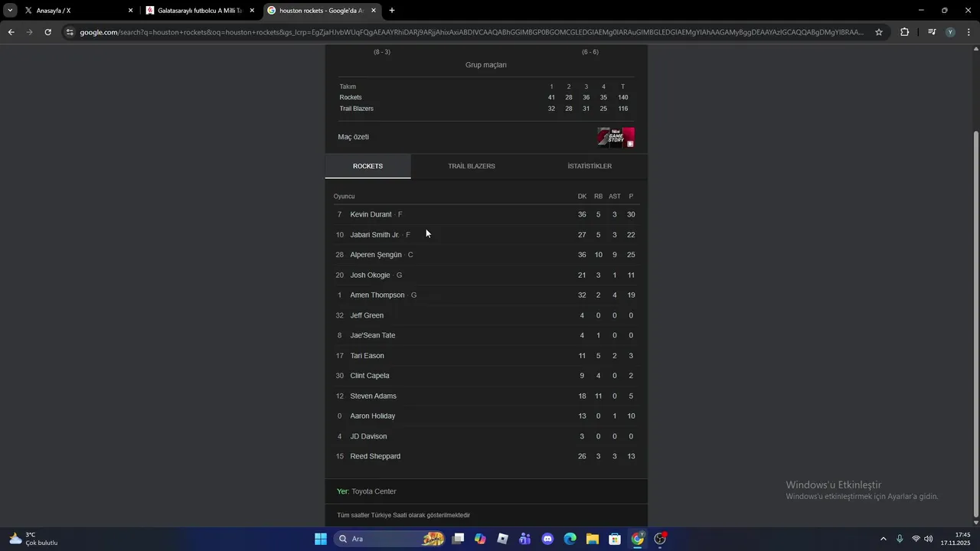Click the Chrome icon on the taskbar
Image resolution: width=980 pixels, height=551 pixels.
(638, 539)
